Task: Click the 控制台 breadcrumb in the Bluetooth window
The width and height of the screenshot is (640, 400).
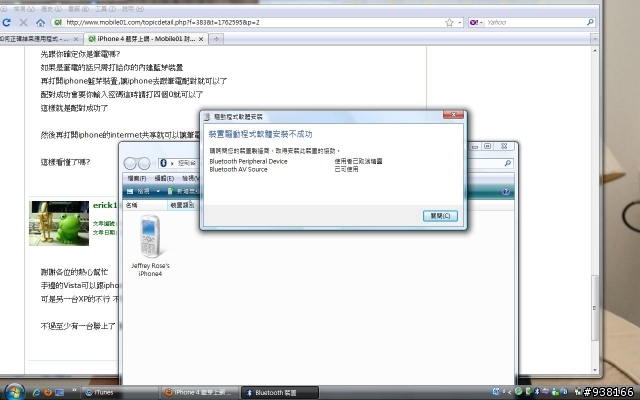Action: pyautogui.click(x=187, y=163)
